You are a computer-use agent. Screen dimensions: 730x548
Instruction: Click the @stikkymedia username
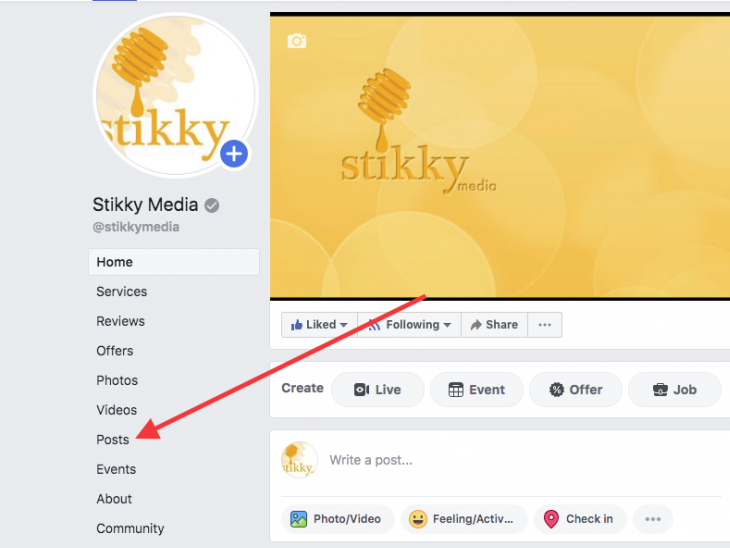point(136,227)
